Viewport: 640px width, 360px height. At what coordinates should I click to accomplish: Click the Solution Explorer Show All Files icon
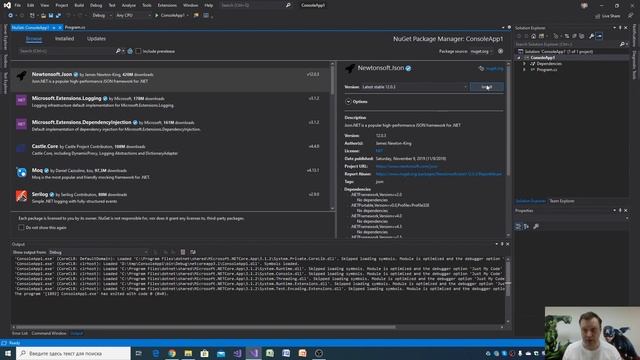[x=582, y=36]
